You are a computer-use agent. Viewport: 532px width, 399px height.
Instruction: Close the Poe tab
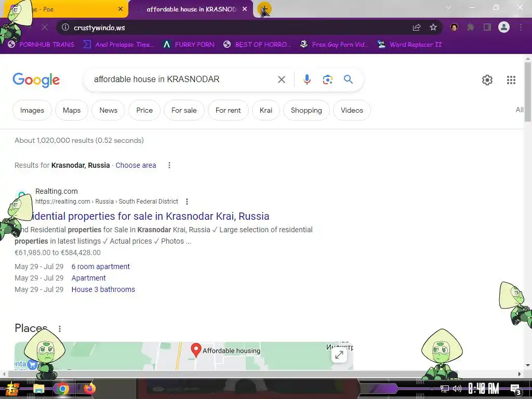[121, 9]
